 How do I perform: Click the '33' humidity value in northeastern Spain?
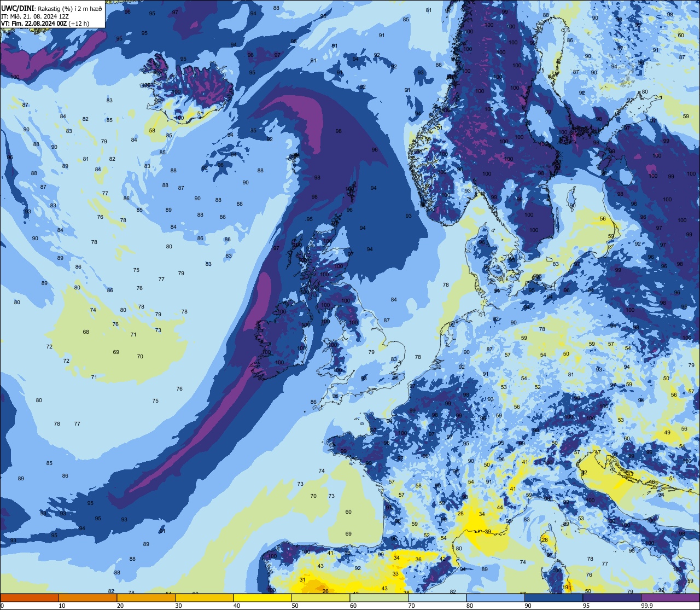pyautogui.click(x=395, y=573)
